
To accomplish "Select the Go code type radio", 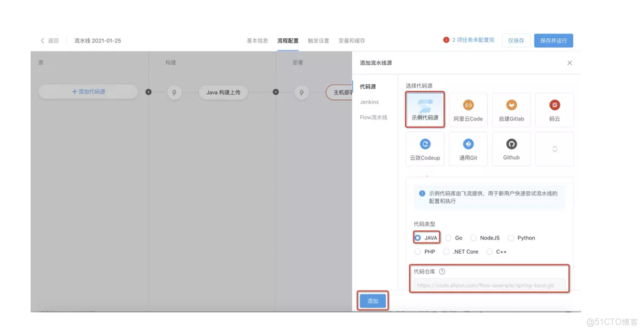I will tap(449, 238).
